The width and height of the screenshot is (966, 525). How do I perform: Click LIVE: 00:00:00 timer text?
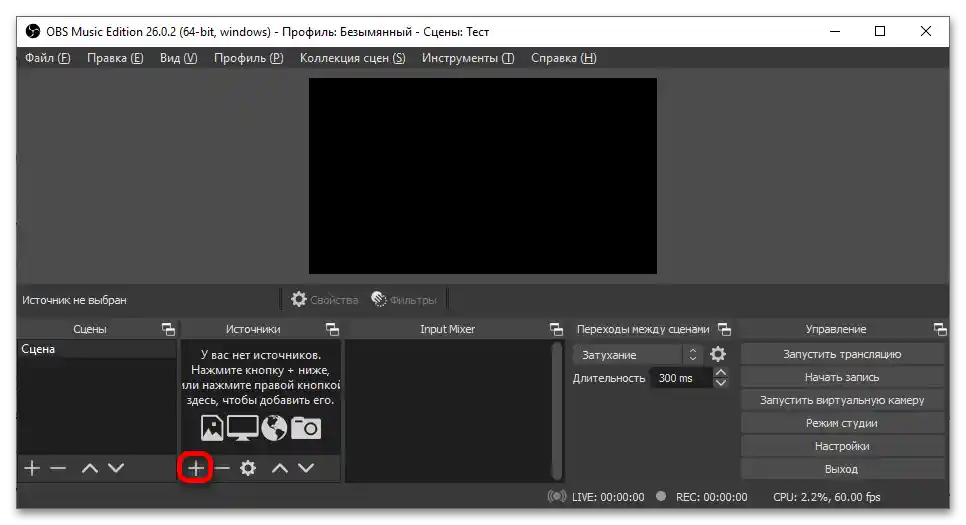(x=608, y=497)
